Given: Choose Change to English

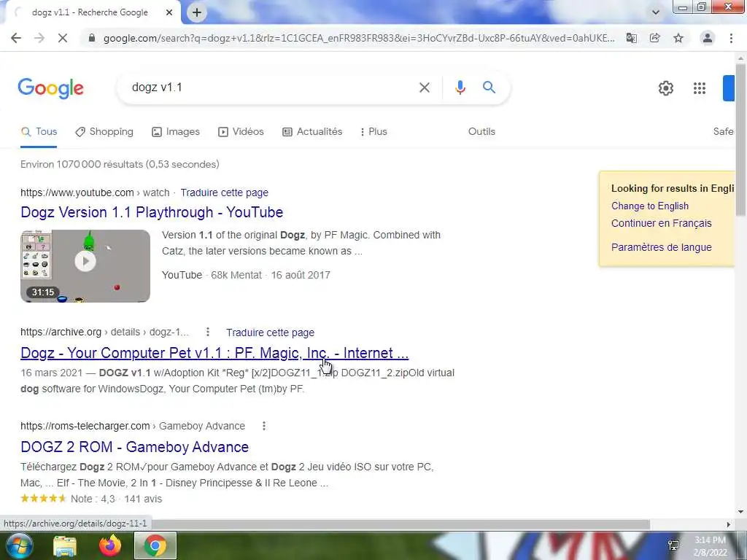Looking at the screenshot, I should pos(650,206).
